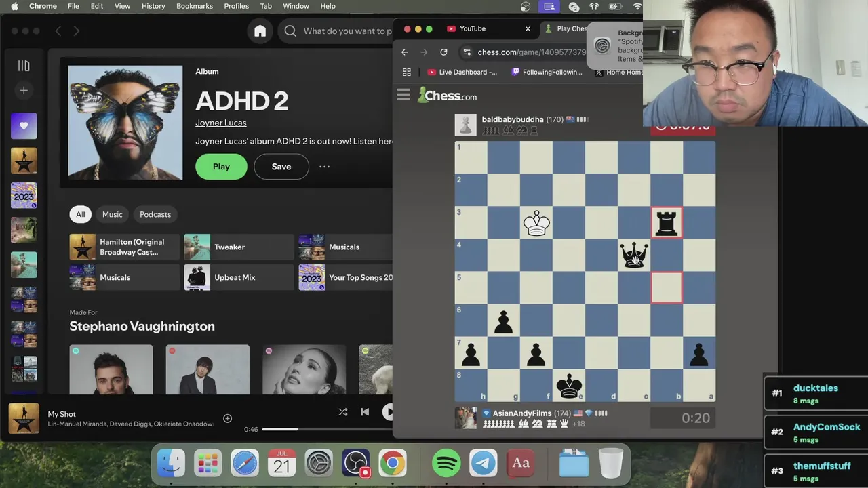
Task: Close the YouTube tab
Action: [x=528, y=28]
